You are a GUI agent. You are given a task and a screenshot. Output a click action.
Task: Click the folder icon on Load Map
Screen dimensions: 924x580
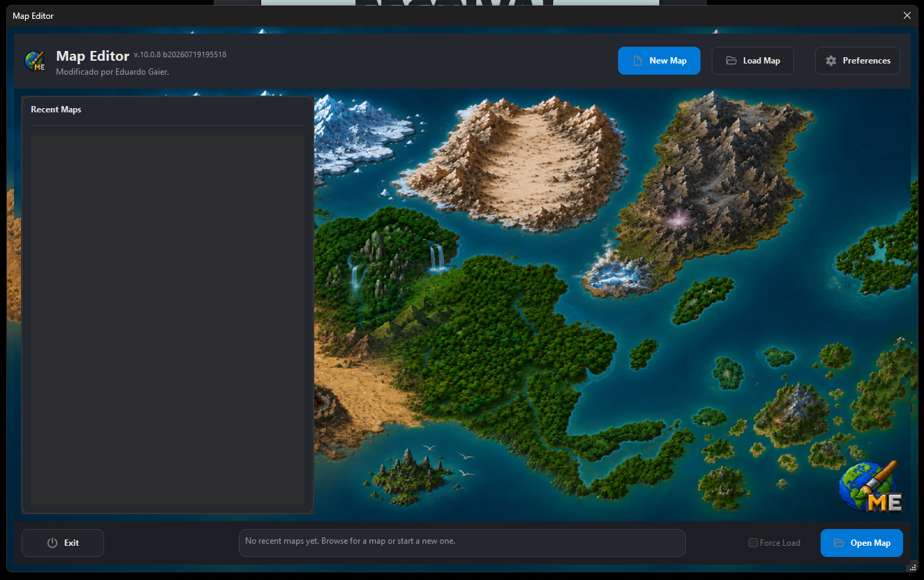click(731, 61)
